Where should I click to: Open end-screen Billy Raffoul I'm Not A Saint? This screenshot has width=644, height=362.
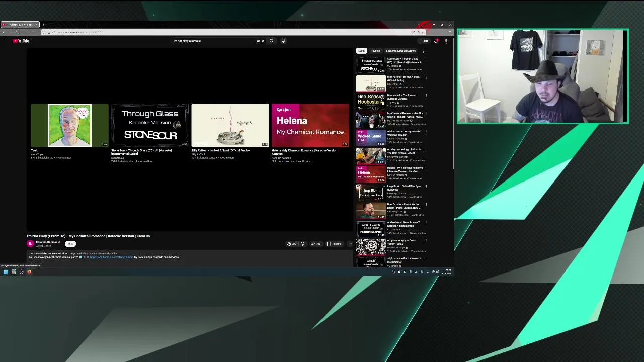(230, 125)
